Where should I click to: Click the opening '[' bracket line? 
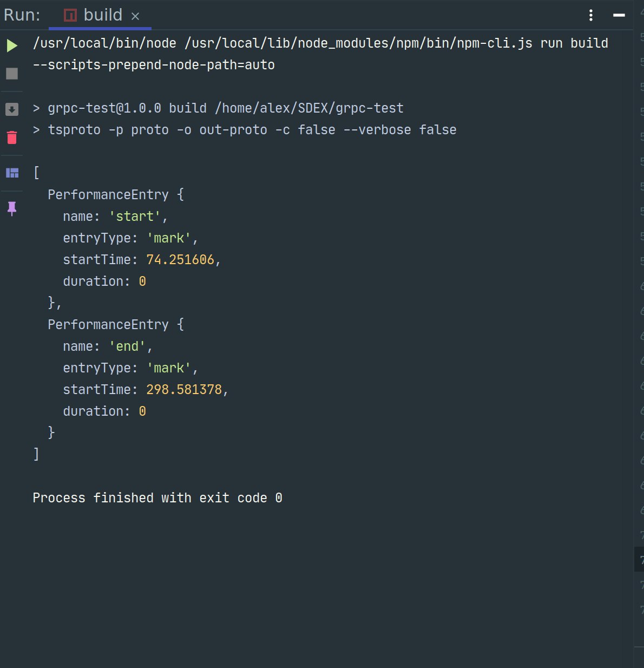(36, 173)
